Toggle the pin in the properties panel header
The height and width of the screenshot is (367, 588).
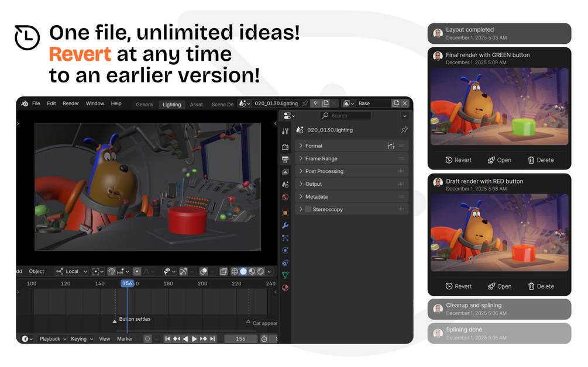click(404, 130)
